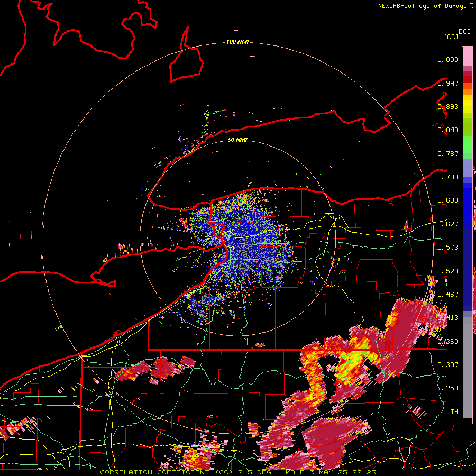Click the 0.787 color scale value
Screen dimensions: 476x476
click(448, 153)
